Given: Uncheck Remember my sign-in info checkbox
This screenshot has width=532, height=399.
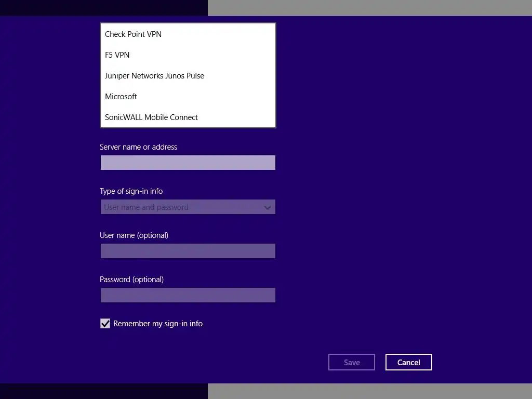Looking at the screenshot, I should point(105,323).
